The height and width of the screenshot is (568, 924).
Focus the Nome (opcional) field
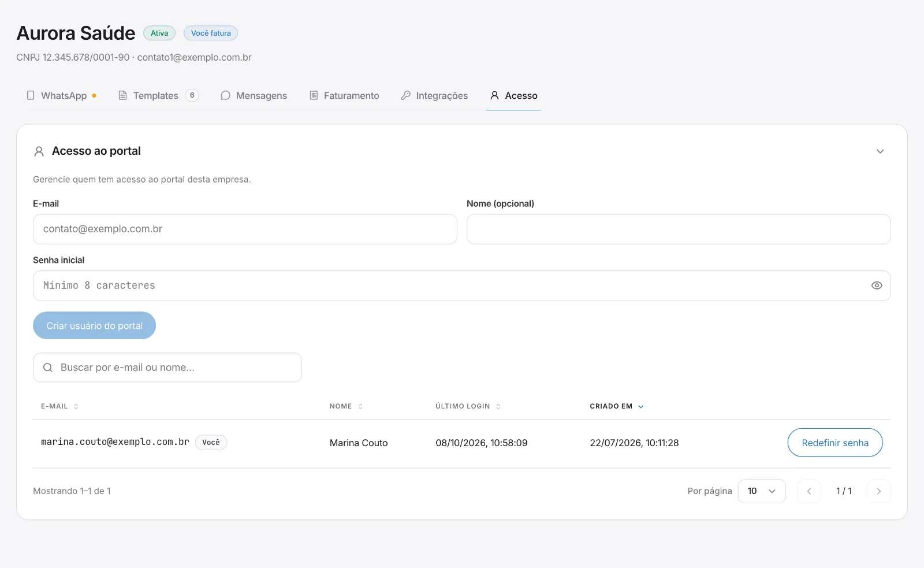[679, 229]
